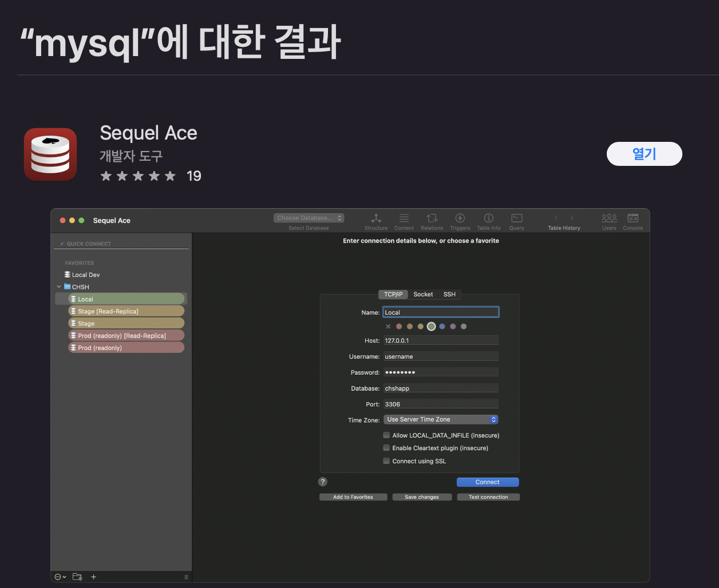Screen dimensions: 719x588
Task: Click the Name input field
Action: click(x=441, y=312)
